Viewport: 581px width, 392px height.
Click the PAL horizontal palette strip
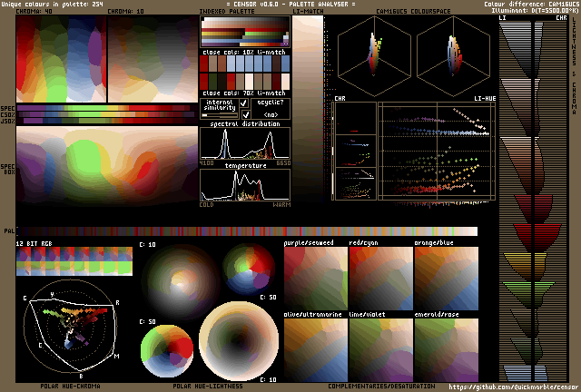point(245,231)
